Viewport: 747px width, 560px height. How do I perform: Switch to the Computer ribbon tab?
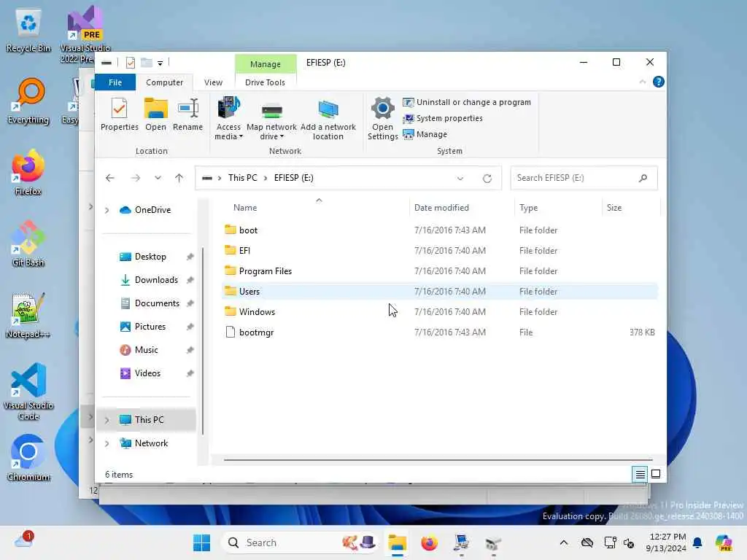(164, 82)
